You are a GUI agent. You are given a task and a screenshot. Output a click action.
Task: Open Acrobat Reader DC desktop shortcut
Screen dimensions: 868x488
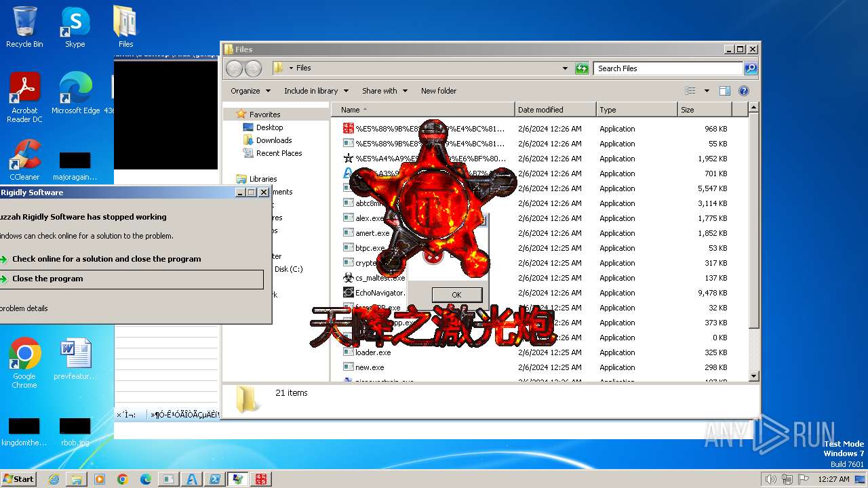(24, 98)
